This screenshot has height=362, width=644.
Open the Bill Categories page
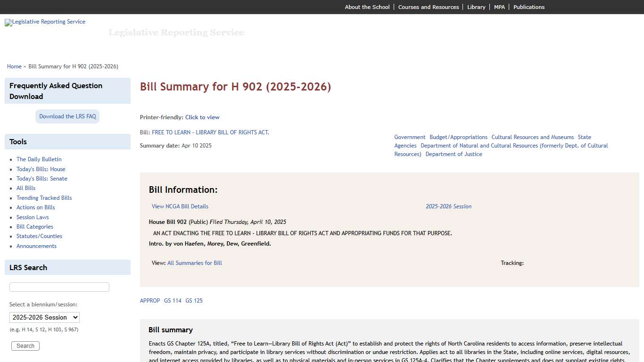[34, 226]
